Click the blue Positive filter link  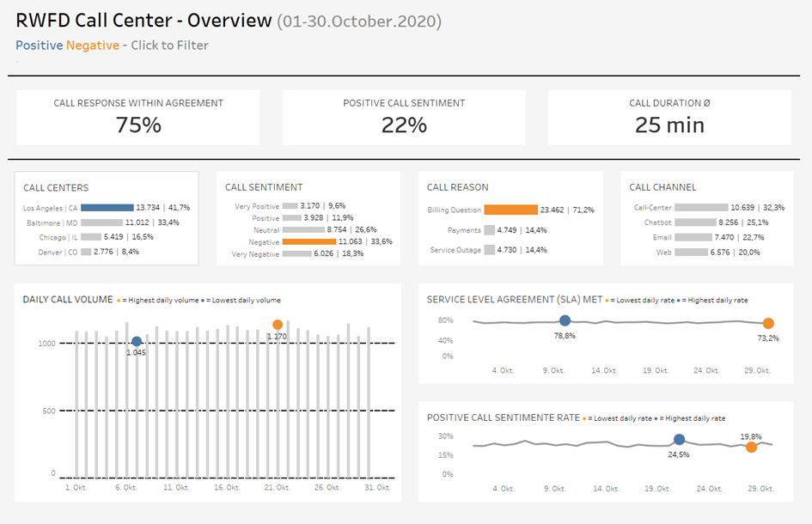39,46
